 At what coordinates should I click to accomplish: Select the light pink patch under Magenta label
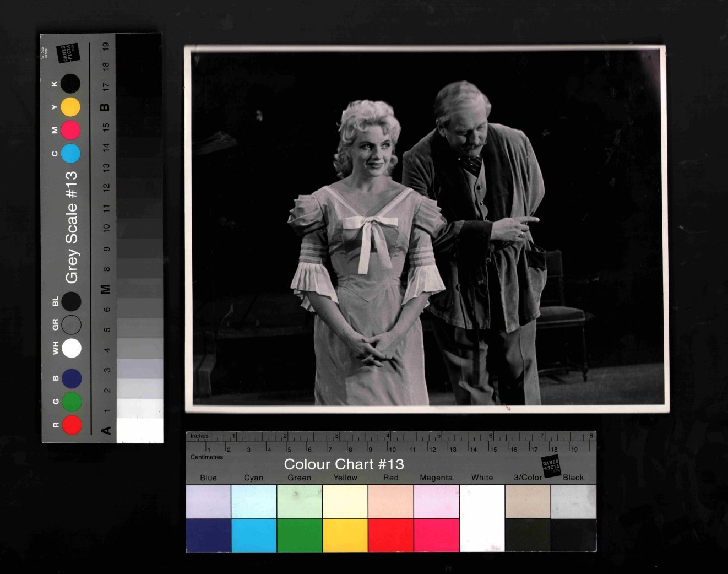(x=436, y=501)
